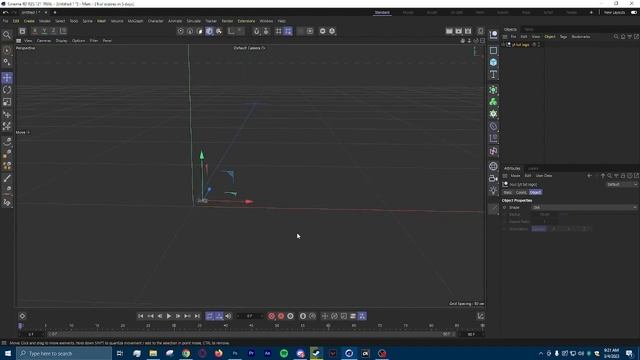Click the timeline playhead marker at frame 0
640x360 pixels.
tap(20, 326)
